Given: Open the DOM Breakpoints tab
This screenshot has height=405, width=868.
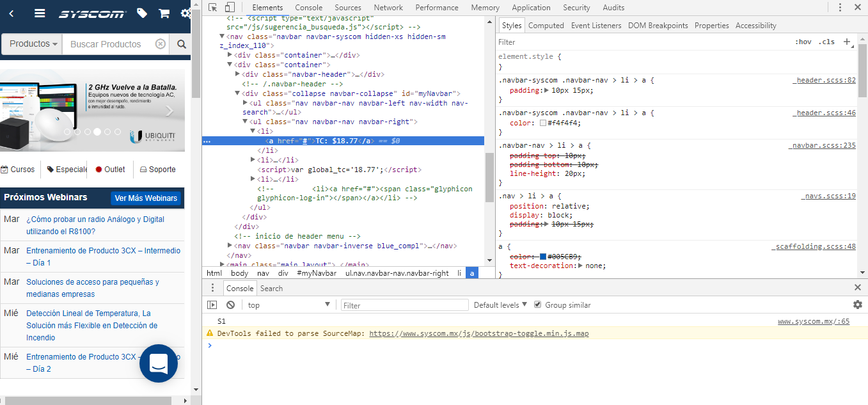Looking at the screenshot, I should pos(658,26).
